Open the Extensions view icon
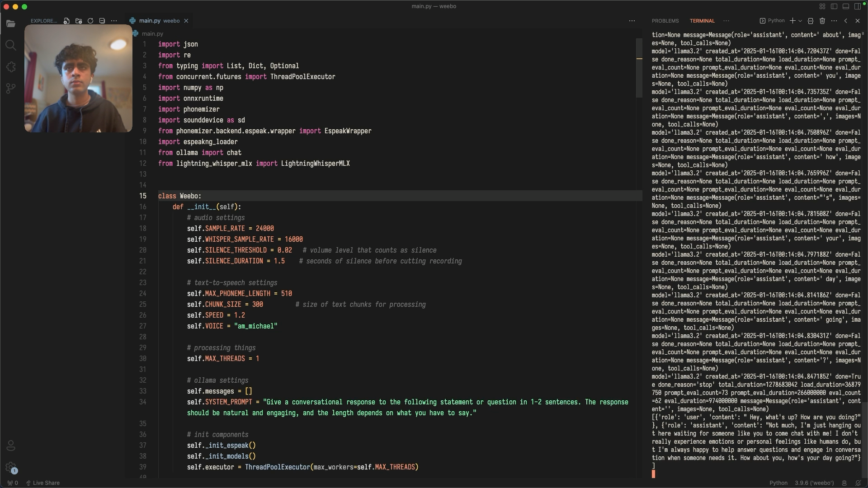 coord(11,67)
